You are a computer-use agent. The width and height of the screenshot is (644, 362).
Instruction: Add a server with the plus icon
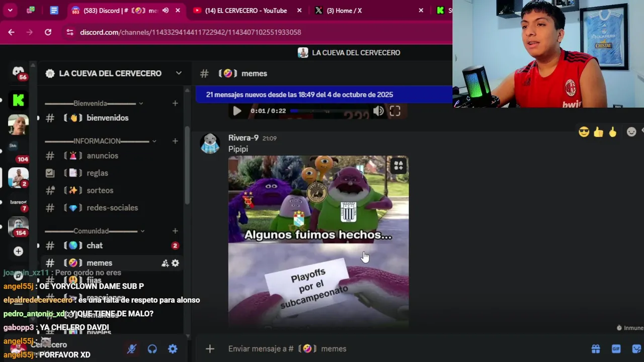(x=18, y=251)
